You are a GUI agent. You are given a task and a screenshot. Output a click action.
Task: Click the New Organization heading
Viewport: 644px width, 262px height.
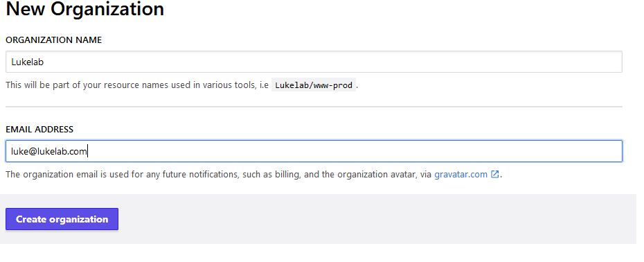[85, 8]
